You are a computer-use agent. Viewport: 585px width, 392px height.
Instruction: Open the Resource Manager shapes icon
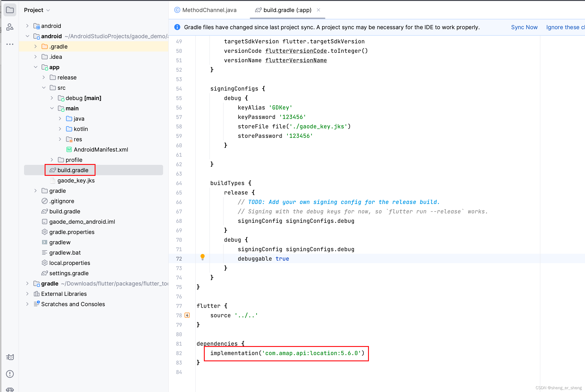(x=10, y=27)
